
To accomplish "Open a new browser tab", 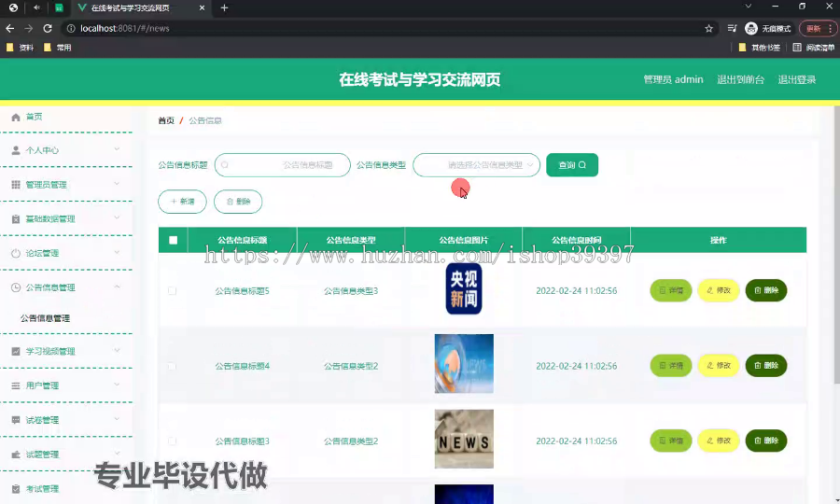I will tap(224, 8).
